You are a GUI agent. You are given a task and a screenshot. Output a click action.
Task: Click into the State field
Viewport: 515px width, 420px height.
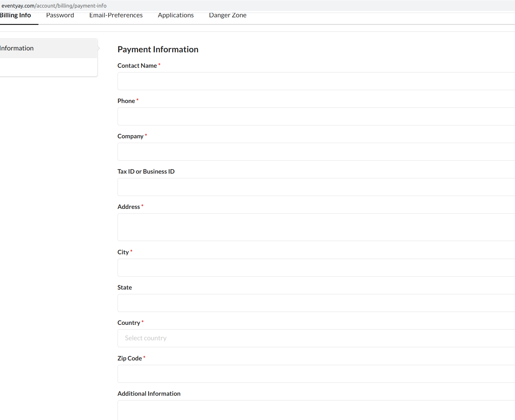pyautogui.click(x=316, y=303)
